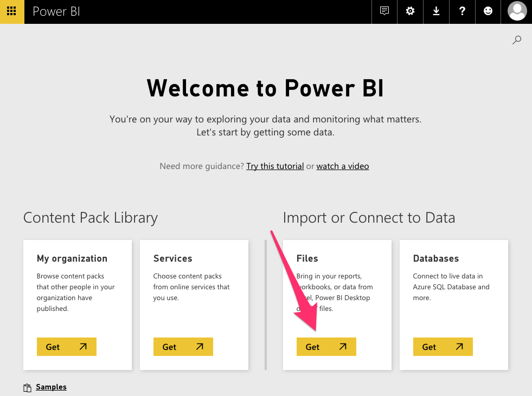Open Power BI settings gear
Viewport: 532px width, 396px height.
point(410,11)
